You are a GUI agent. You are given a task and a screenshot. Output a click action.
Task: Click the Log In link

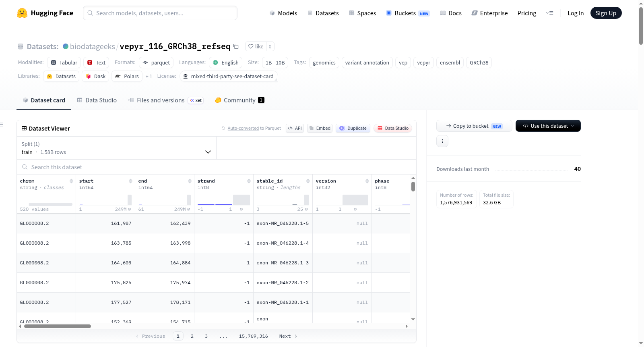[x=576, y=13]
